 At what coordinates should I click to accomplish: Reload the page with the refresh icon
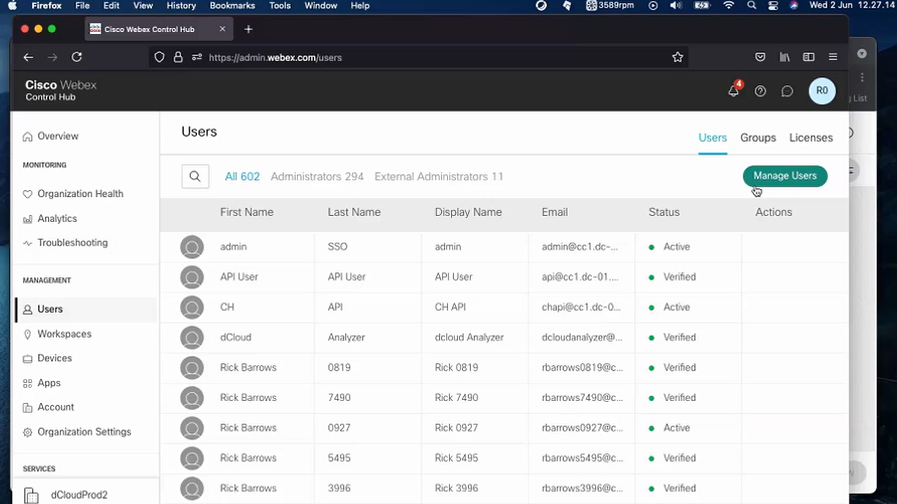[77, 58]
